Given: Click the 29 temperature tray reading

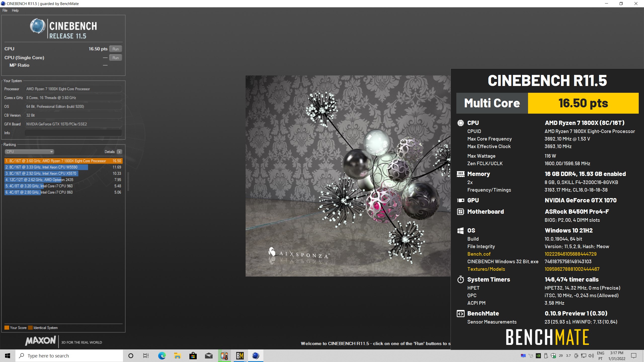Looking at the screenshot, I should [561, 356].
